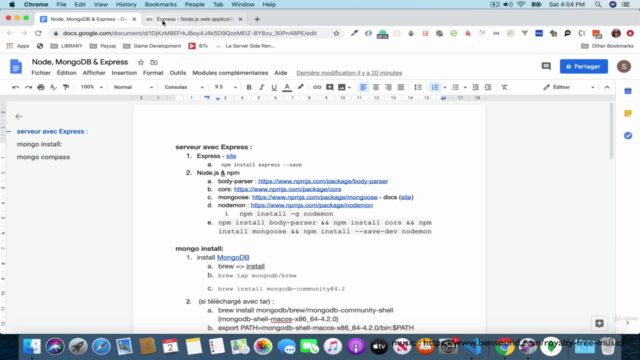
Task: Bookmark this page with the star icon
Action: [x=336, y=33]
